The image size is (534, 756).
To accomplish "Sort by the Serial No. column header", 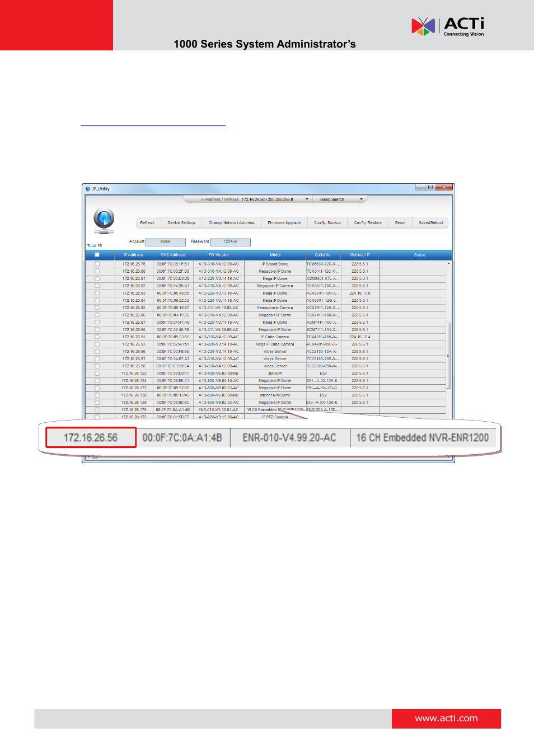I will click(323, 255).
